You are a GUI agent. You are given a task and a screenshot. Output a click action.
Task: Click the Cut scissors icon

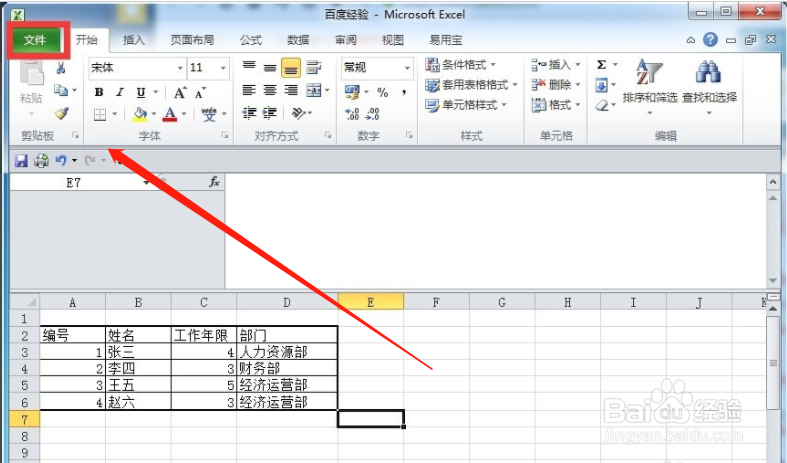(61, 68)
